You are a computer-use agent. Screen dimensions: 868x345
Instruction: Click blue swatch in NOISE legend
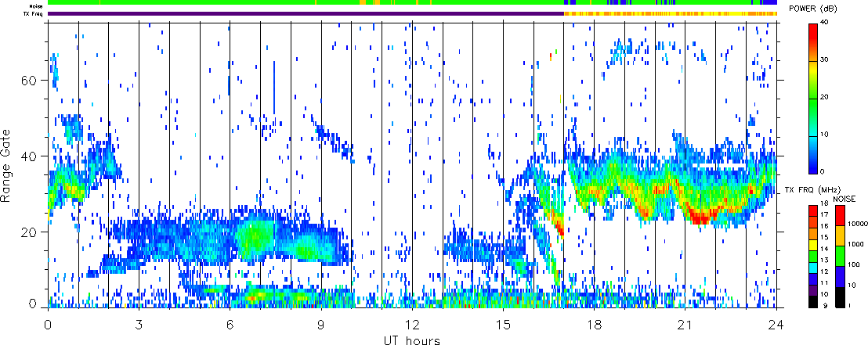[x=841, y=276]
